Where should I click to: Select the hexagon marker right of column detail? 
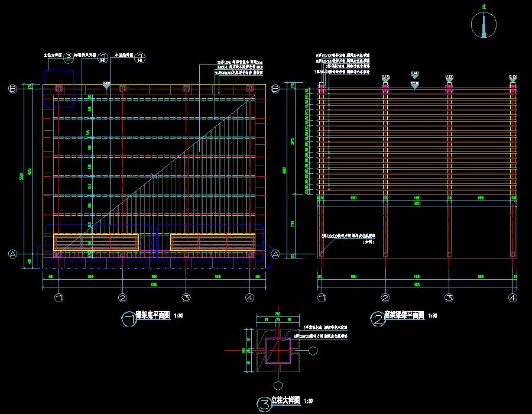312,351
